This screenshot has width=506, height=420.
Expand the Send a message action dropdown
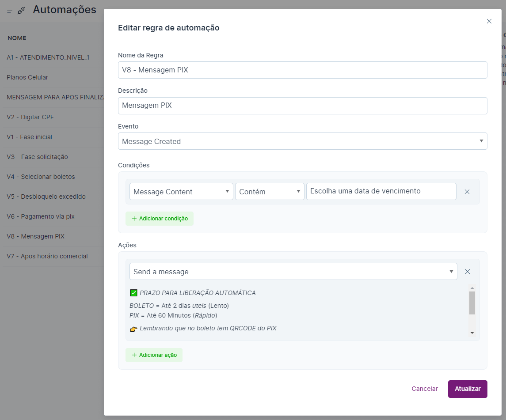(x=293, y=272)
